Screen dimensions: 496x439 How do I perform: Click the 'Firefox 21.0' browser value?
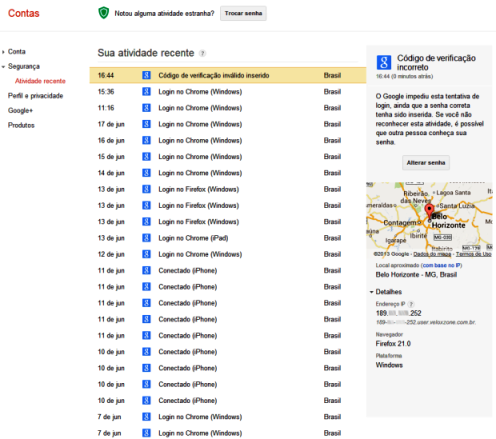(x=393, y=344)
